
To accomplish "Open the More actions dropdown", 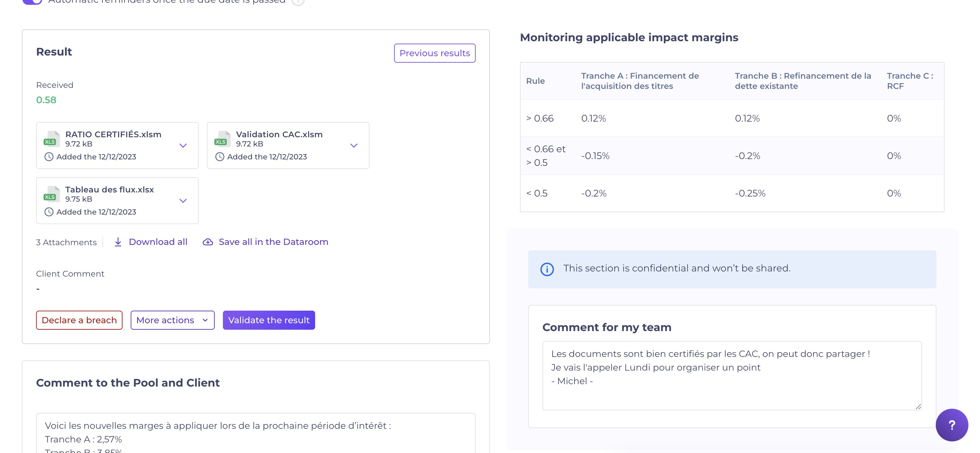I will [x=172, y=320].
